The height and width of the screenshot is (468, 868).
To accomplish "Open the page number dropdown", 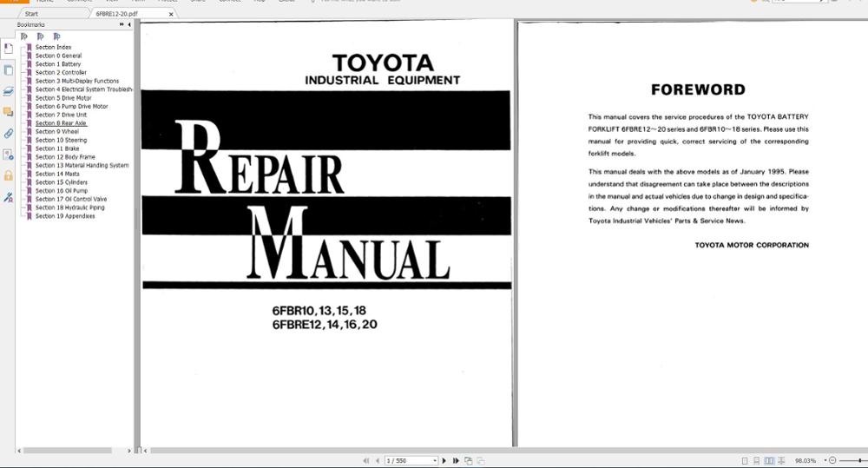I will click(435, 461).
